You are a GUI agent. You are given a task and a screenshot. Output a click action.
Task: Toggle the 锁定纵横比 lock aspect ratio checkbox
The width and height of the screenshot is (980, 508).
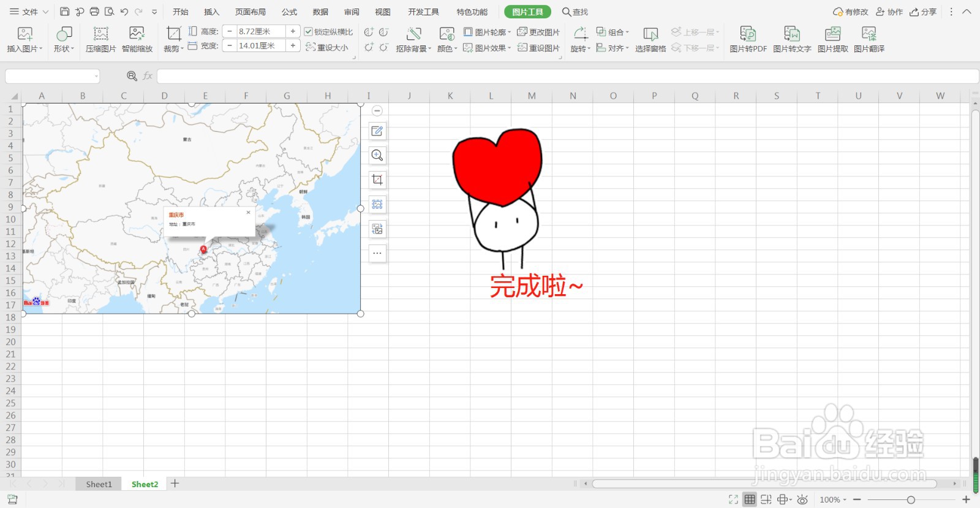point(308,32)
